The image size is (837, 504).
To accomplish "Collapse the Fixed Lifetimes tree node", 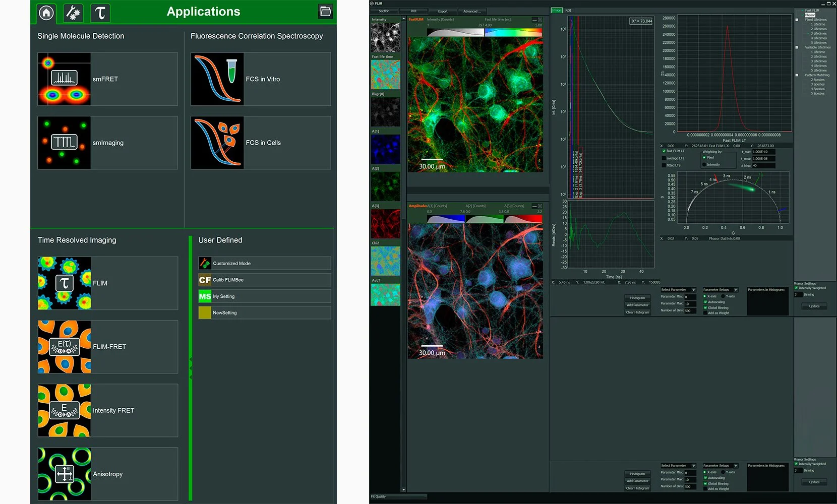I will (x=797, y=20).
